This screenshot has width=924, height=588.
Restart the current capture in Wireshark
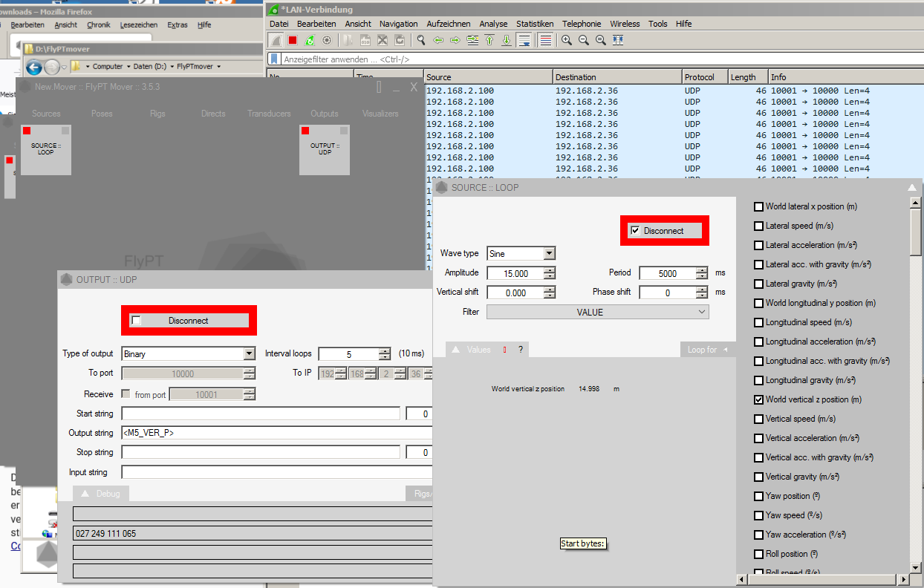click(x=310, y=40)
